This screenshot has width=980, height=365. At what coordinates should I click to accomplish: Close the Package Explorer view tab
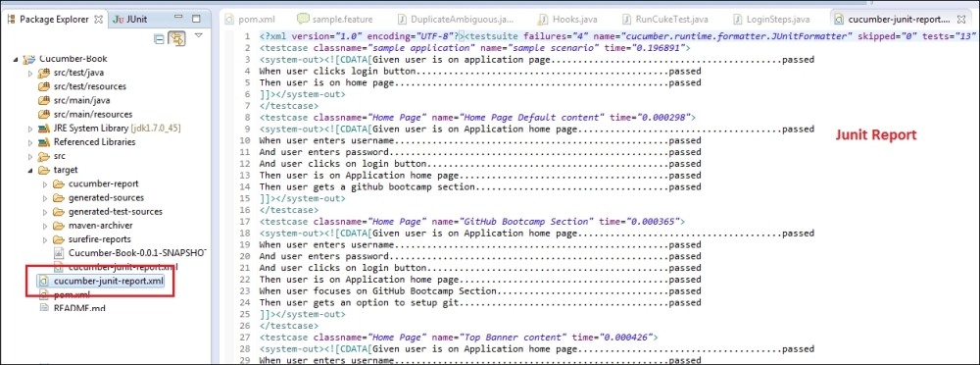click(99, 19)
